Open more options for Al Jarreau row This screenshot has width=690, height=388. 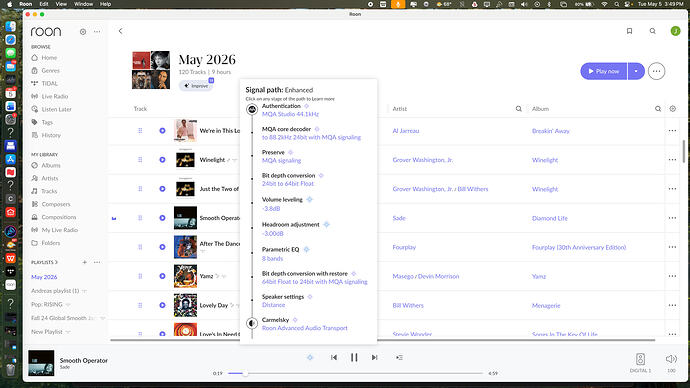[672, 131]
